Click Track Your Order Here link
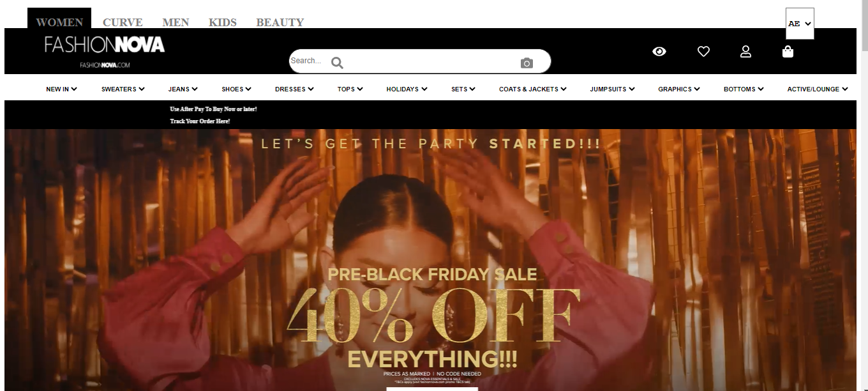Viewport: 868px width, 391px height. [200, 121]
